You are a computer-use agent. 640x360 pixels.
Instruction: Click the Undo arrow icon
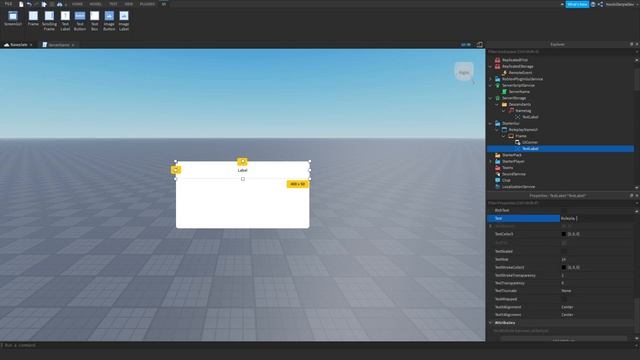click(x=29, y=4)
